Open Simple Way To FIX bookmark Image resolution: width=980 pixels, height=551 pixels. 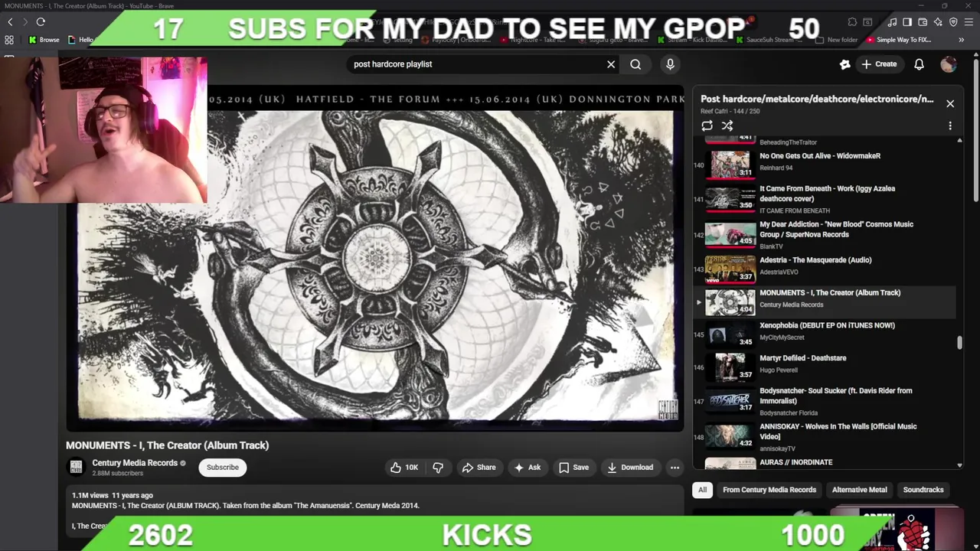tap(900, 40)
